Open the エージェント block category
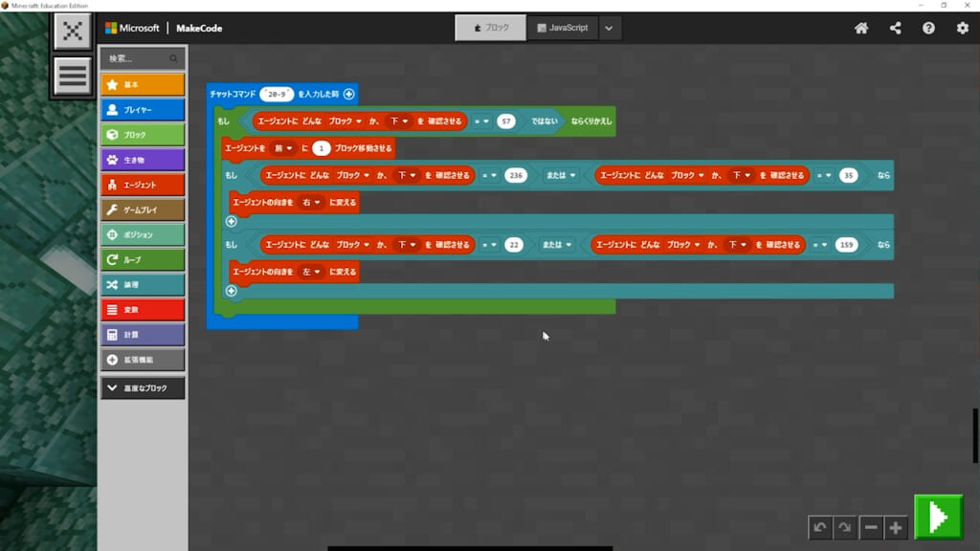This screenshot has height=551, width=980. coord(143,185)
